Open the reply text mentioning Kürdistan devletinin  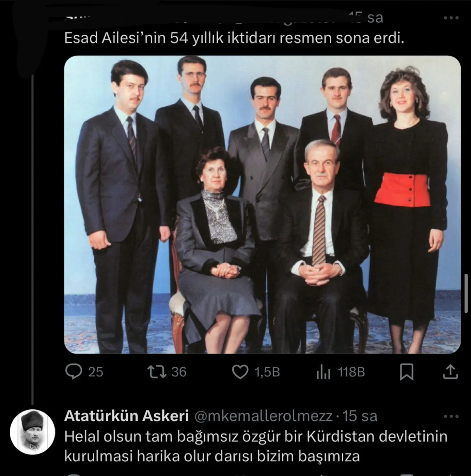click(x=256, y=446)
